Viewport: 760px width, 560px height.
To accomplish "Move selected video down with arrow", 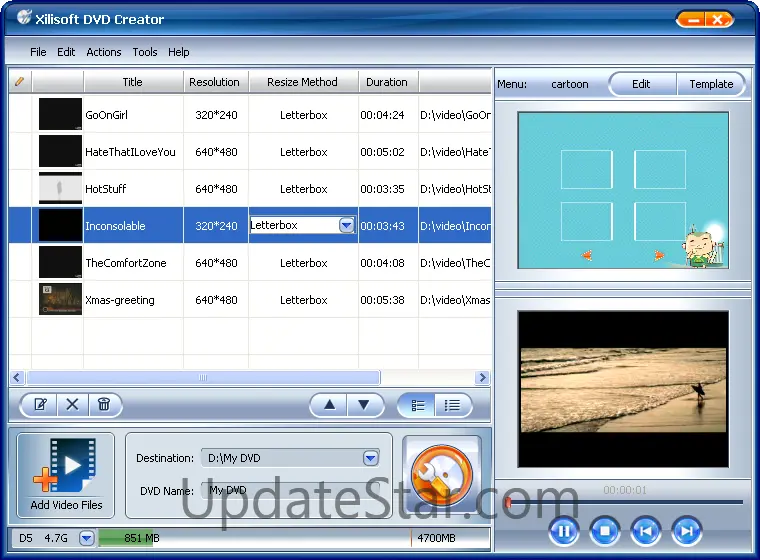I will [x=364, y=405].
